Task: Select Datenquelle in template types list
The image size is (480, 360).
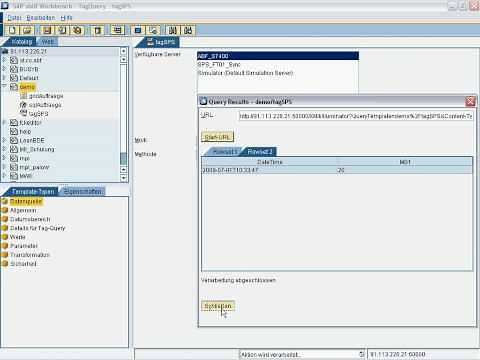Action: tap(26, 201)
